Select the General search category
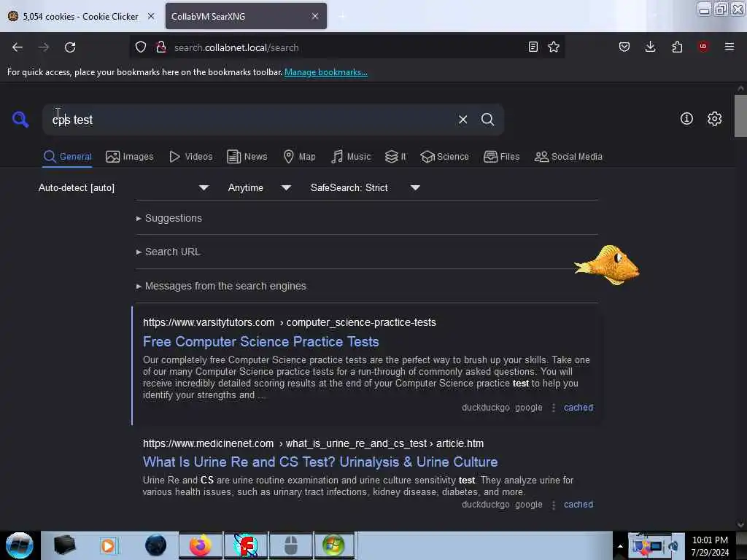Viewport: 747px width, 560px height. coord(68,157)
